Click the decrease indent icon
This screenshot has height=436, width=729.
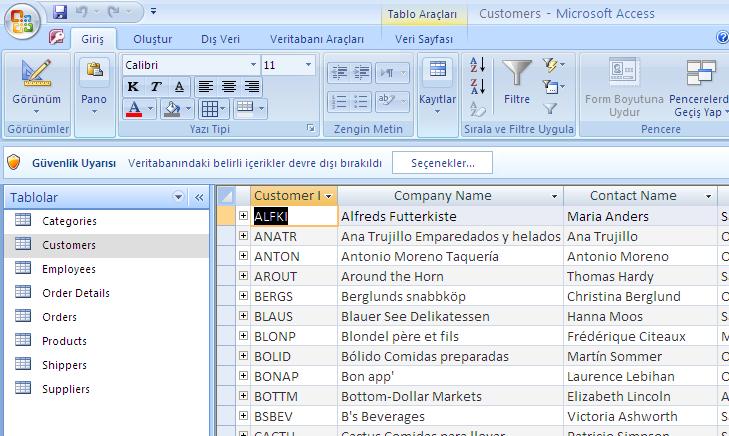click(x=339, y=73)
